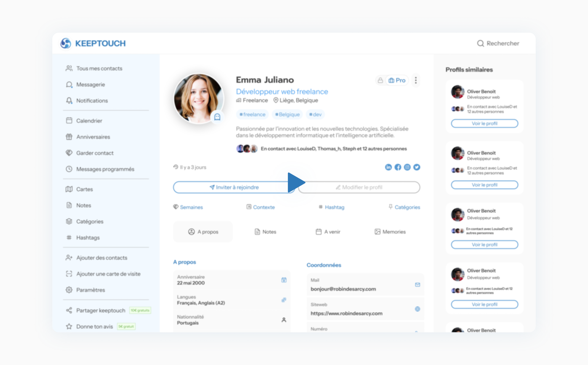Click the ghost badge on profile photo
The width and height of the screenshot is (588, 365).
[x=217, y=117]
